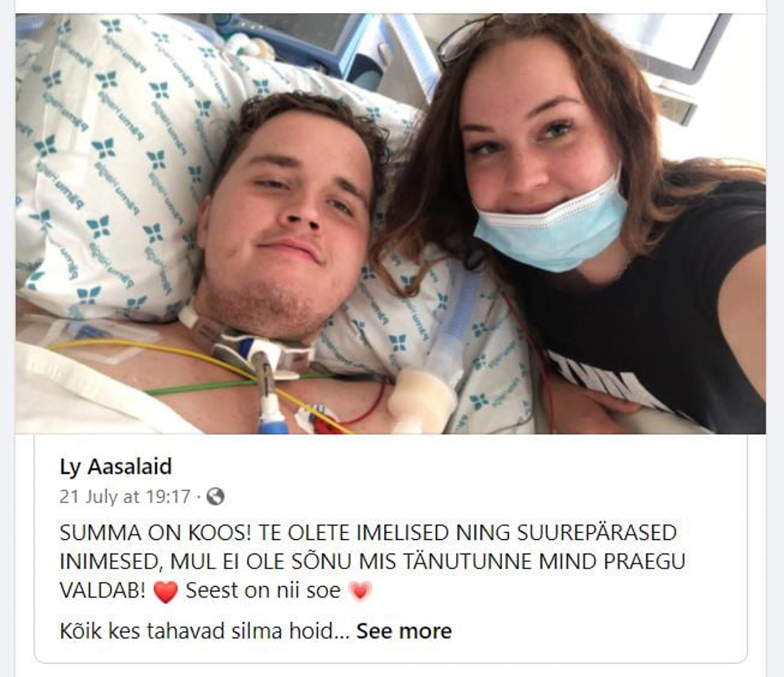Click the red heart emoji after VALDAB!
The width and height of the screenshot is (784, 677).
tap(166, 591)
